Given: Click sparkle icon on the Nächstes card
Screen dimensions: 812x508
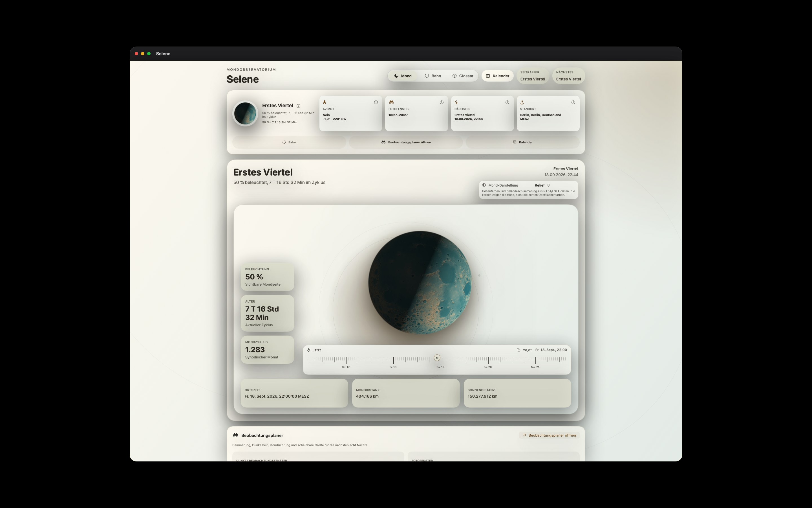Looking at the screenshot, I should [x=456, y=102].
